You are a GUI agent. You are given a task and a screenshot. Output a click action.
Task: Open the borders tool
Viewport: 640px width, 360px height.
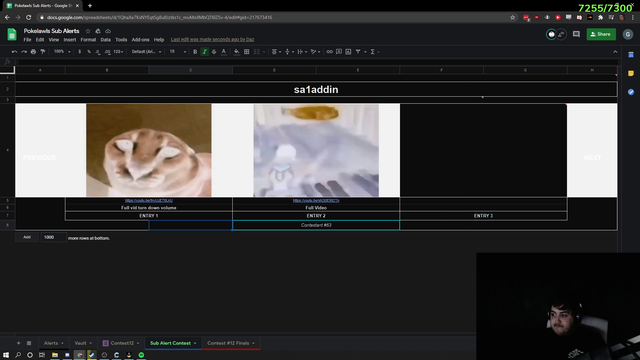[x=247, y=52]
